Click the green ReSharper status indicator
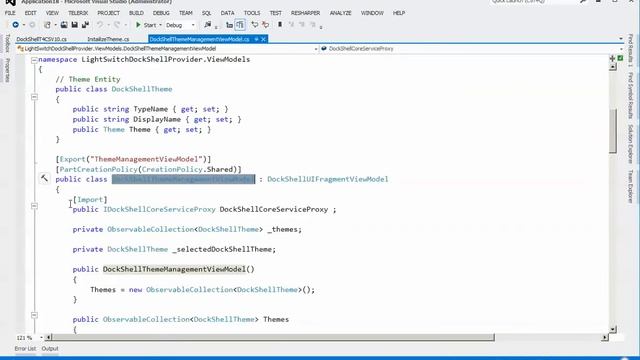 (620, 58)
